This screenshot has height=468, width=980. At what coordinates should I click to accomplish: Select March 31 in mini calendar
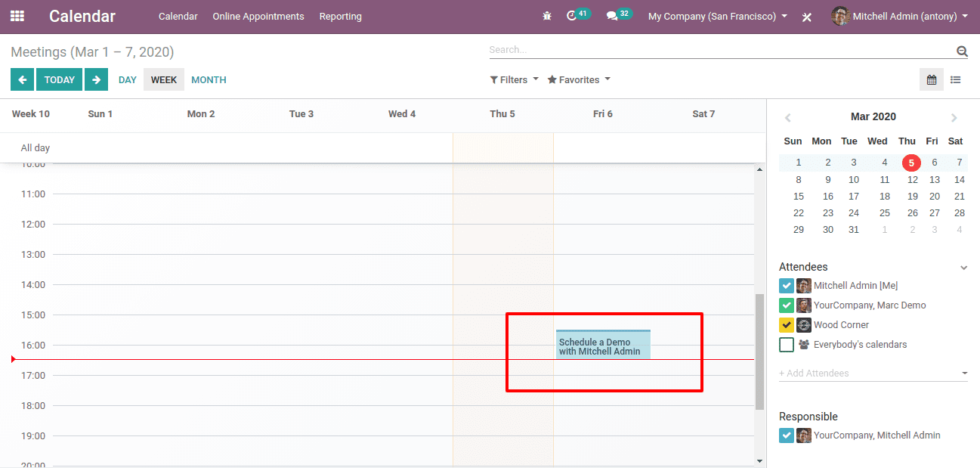(854, 230)
